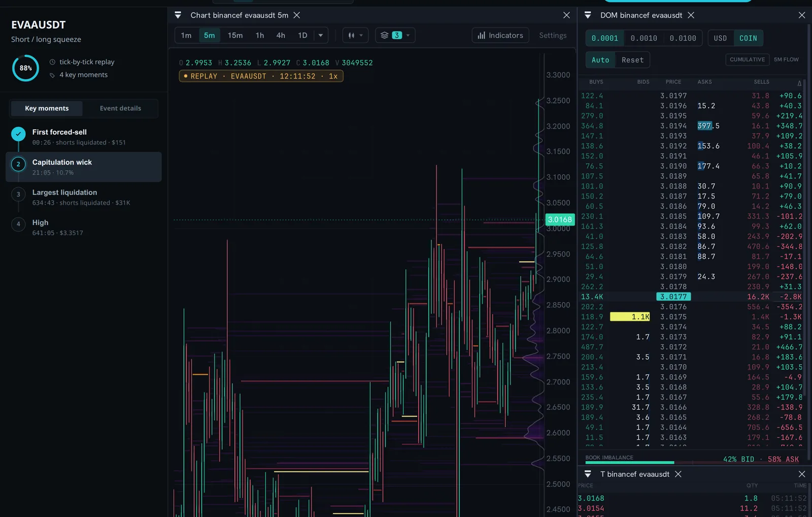Image resolution: width=812 pixels, height=517 pixels.
Task: Toggle Auto centering in DOM
Action: (x=600, y=60)
